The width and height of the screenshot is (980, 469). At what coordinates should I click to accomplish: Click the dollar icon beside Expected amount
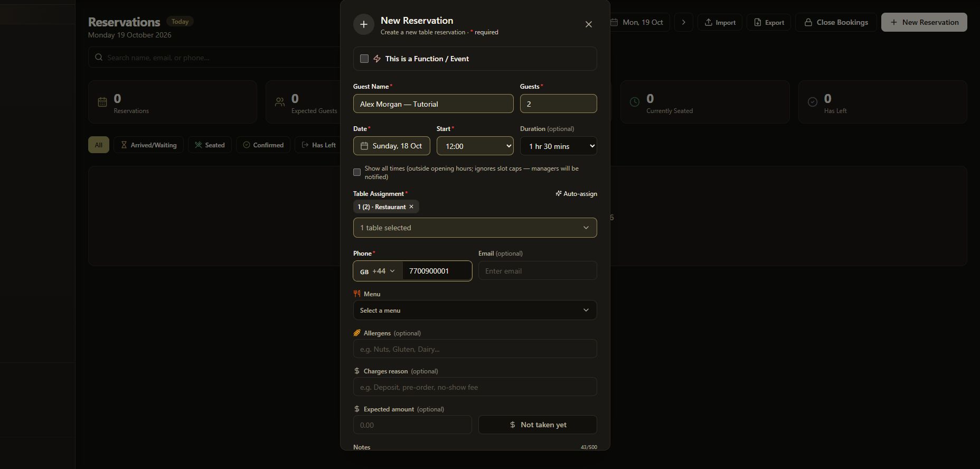pos(357,409)
